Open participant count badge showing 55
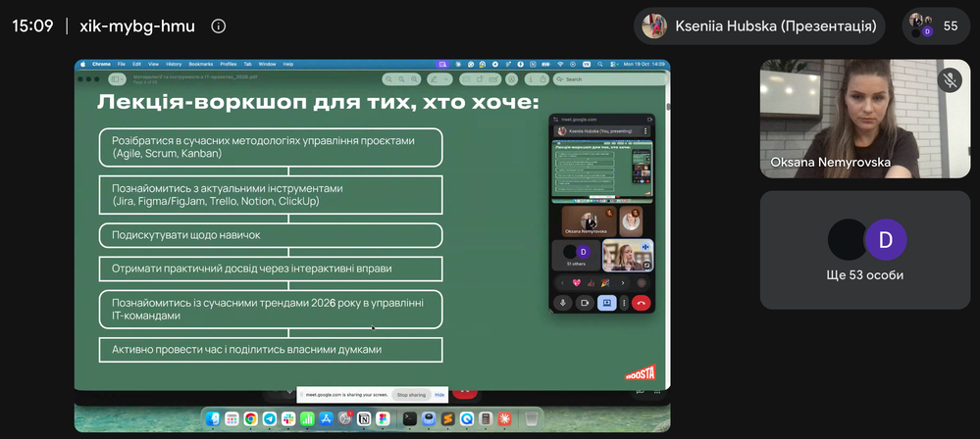This screenshot has height=439, width=980. [935, 26]
